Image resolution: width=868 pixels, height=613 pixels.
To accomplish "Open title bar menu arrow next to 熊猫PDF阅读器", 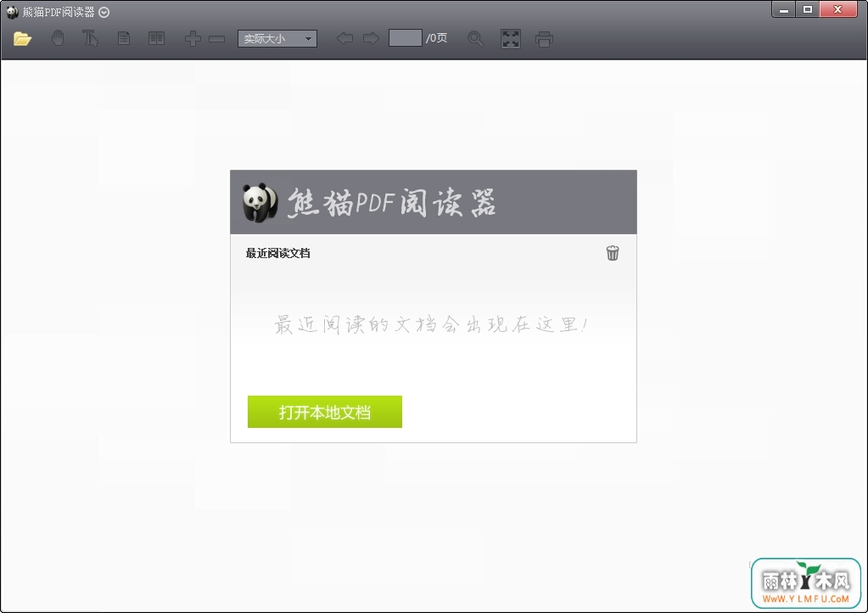I will point(104,12).
